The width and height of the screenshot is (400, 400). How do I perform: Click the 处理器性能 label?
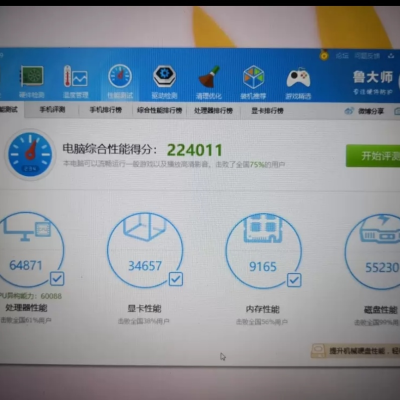[26, 308]
